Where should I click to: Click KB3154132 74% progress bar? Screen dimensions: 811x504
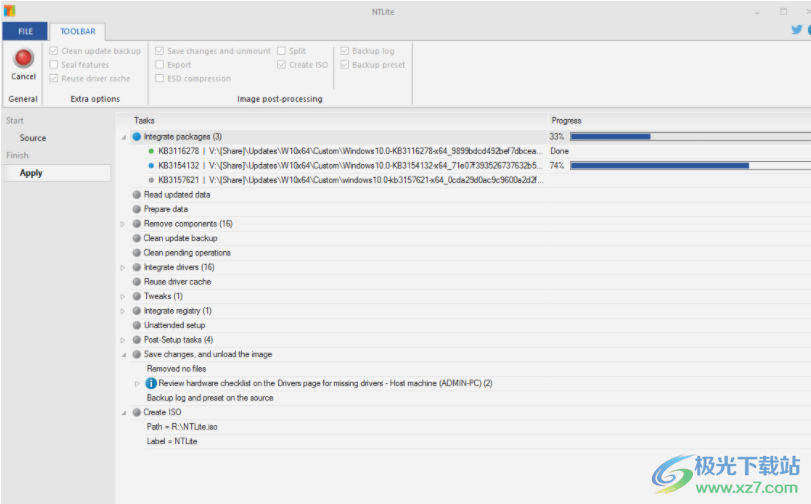(x=690, y=166)
